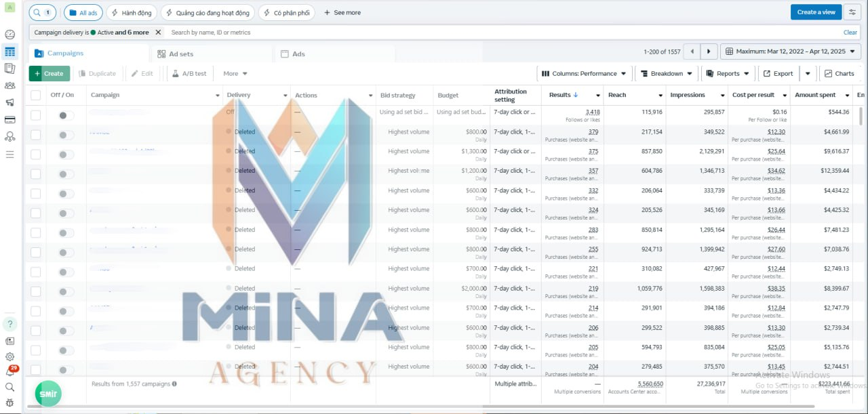Open the Account overview gauge icon in sidebar

click(x=9, y=35)
